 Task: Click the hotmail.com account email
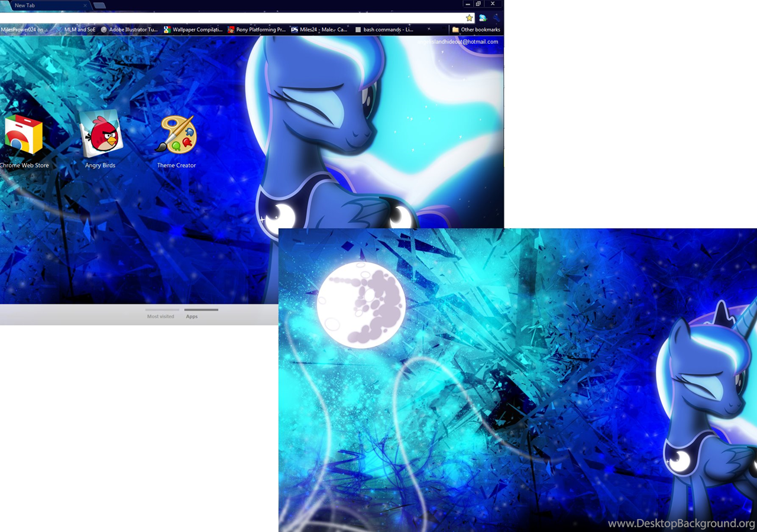(x=457, y=42)
